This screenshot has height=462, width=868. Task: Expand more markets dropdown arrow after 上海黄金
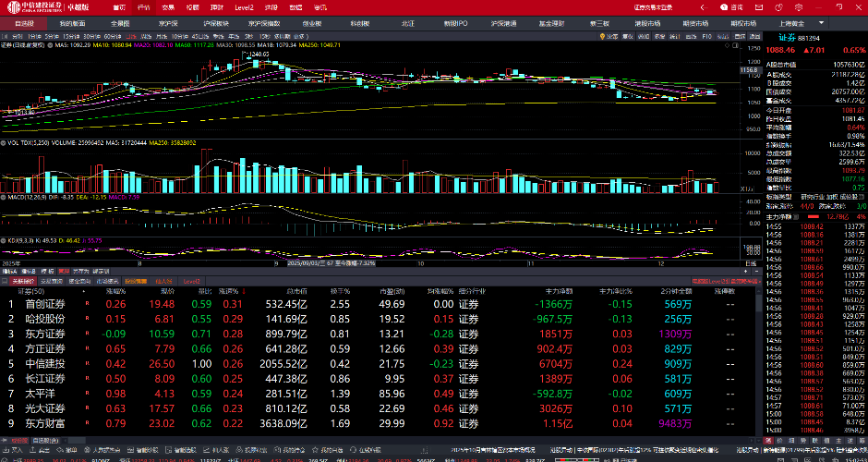(x=822, y=23)
